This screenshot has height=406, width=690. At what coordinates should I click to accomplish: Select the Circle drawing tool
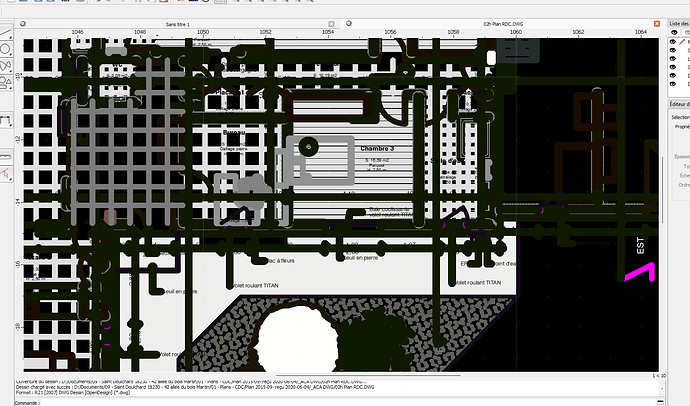[6, 49]
